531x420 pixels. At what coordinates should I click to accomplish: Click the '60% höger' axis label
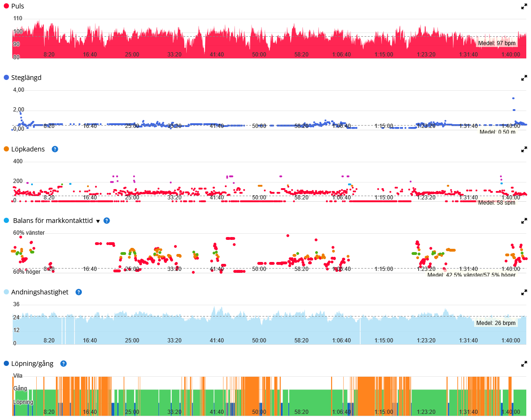[27, 272]
